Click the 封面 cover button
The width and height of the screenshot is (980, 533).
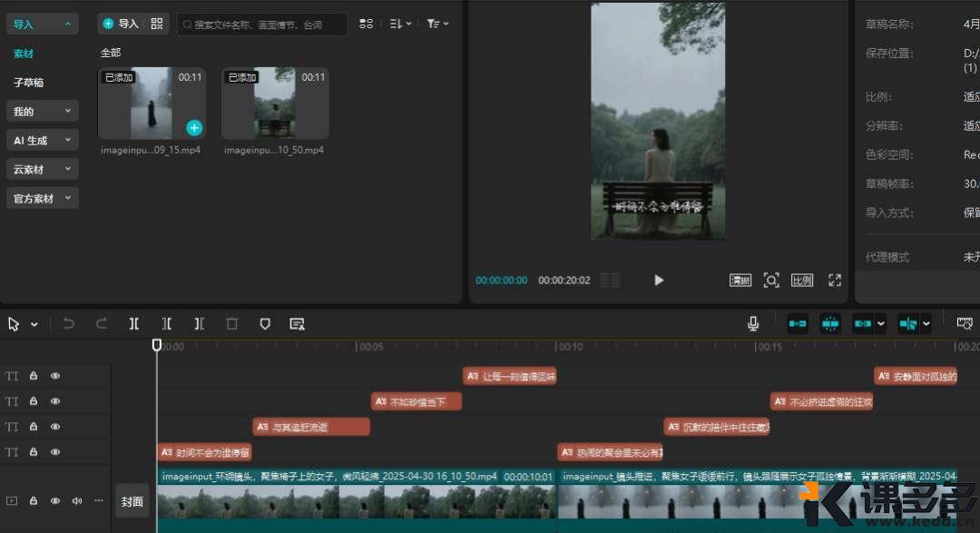132,501
